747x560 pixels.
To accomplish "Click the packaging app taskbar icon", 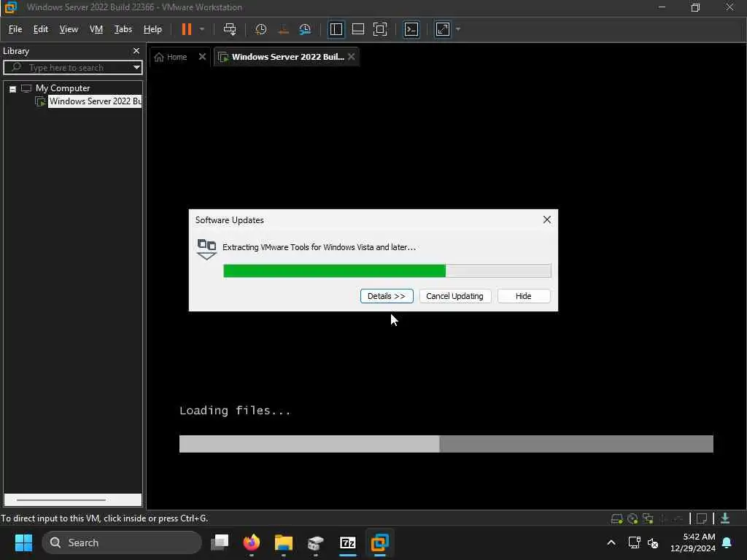I will 315,542.
